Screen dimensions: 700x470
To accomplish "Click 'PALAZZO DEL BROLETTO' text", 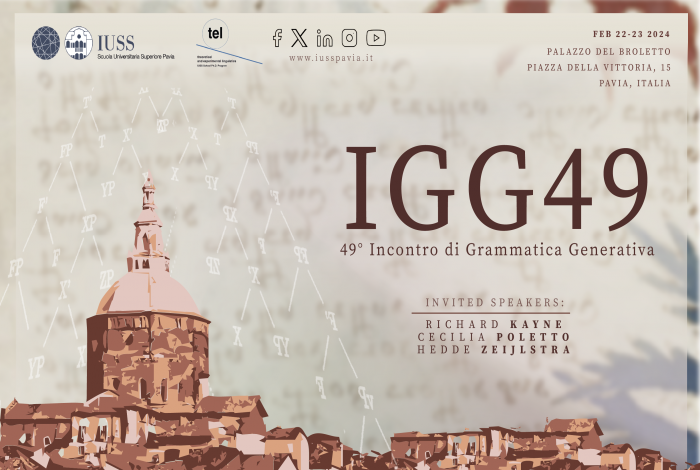I will tap(608, 52).
